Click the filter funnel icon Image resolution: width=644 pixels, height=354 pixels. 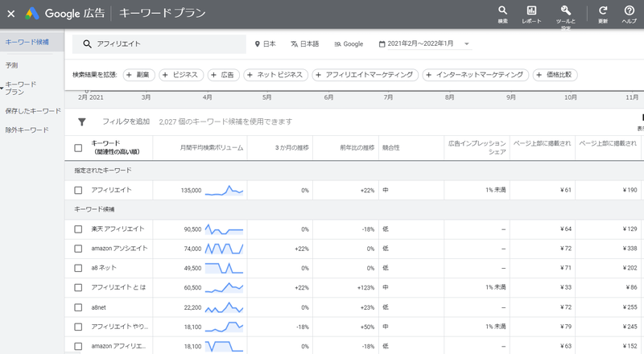point(82,122)
